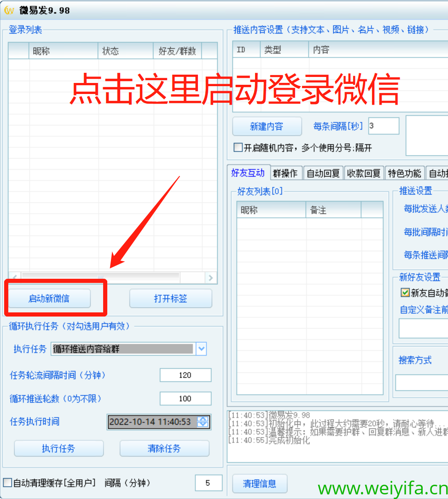Viewport: 448px width, 499px height.
Task: Click log line 完成初始化
Action: click(269, 440)
